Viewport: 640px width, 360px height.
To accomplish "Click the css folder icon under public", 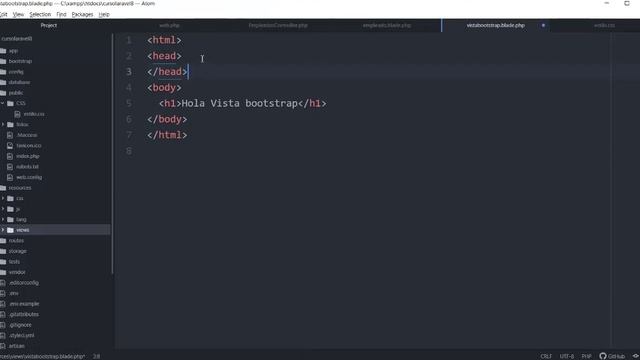I will coord(10,104).
